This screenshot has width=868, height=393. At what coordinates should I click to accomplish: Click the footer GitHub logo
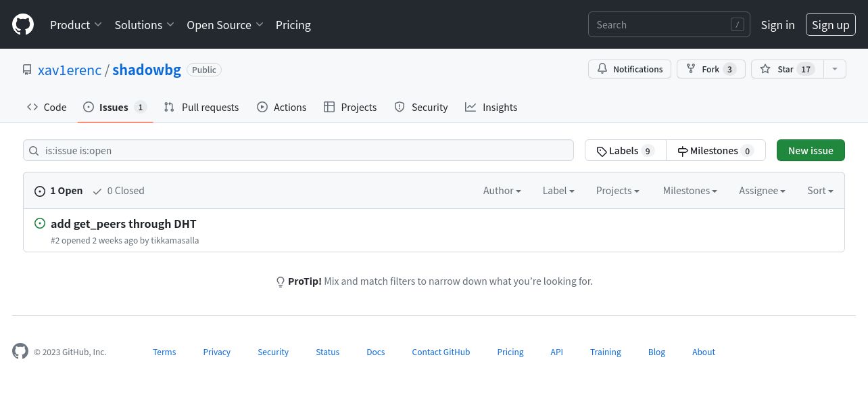coord(20,352)
